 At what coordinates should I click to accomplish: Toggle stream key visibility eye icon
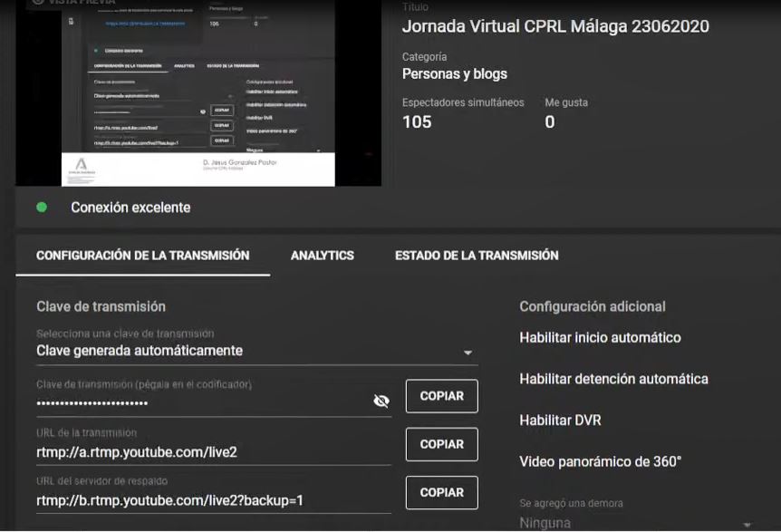381,401
